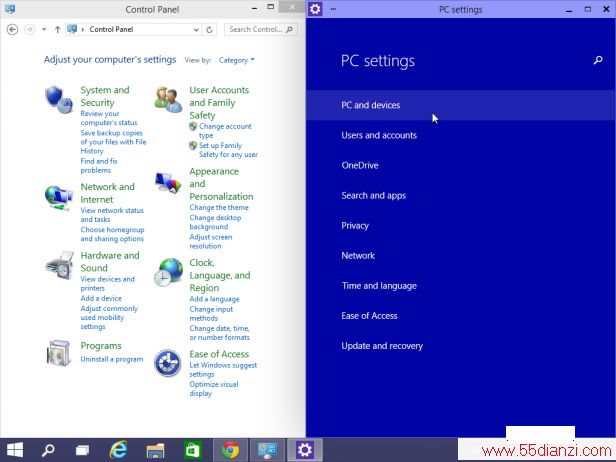This screenshot has width=616, height=462.
Task: Open Task View on the taskbar
Action: pos(82,450)
